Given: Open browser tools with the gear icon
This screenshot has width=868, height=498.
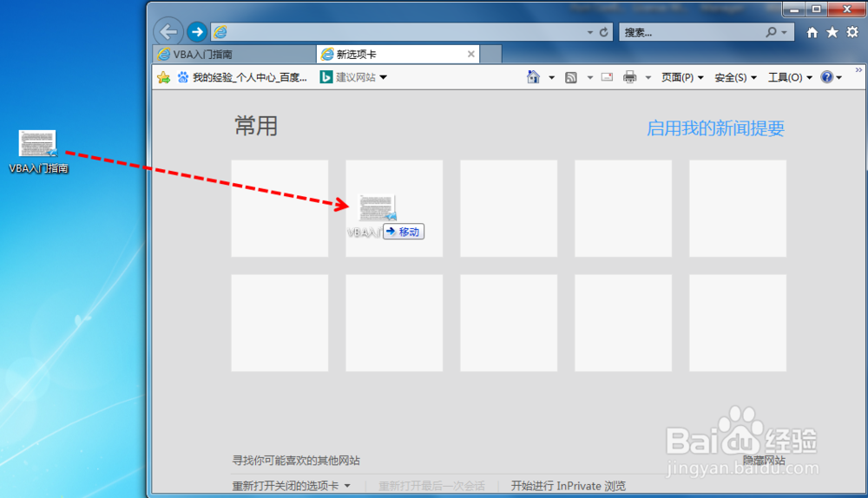Looking at the screenshot, I should (852, 32).
